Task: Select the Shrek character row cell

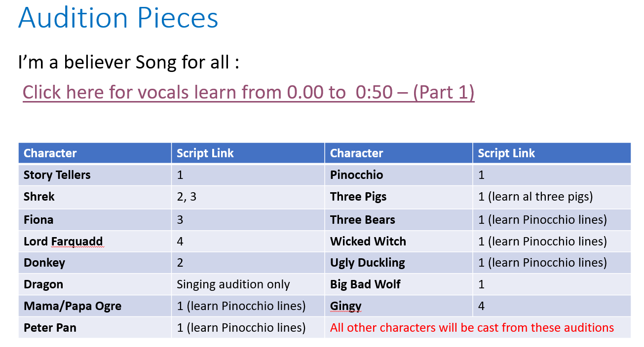Action: tap(95, 197)
